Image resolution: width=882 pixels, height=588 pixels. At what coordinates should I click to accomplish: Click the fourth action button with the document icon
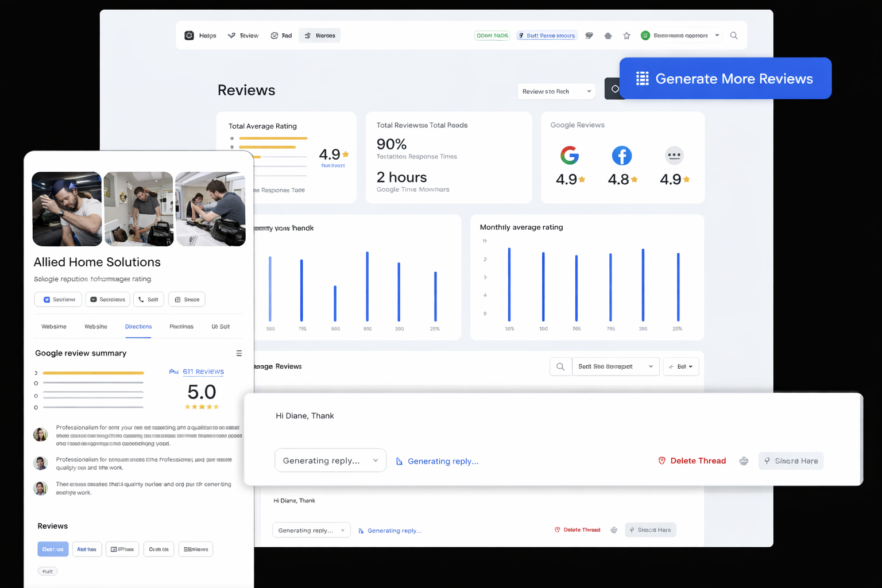(187, 299)
